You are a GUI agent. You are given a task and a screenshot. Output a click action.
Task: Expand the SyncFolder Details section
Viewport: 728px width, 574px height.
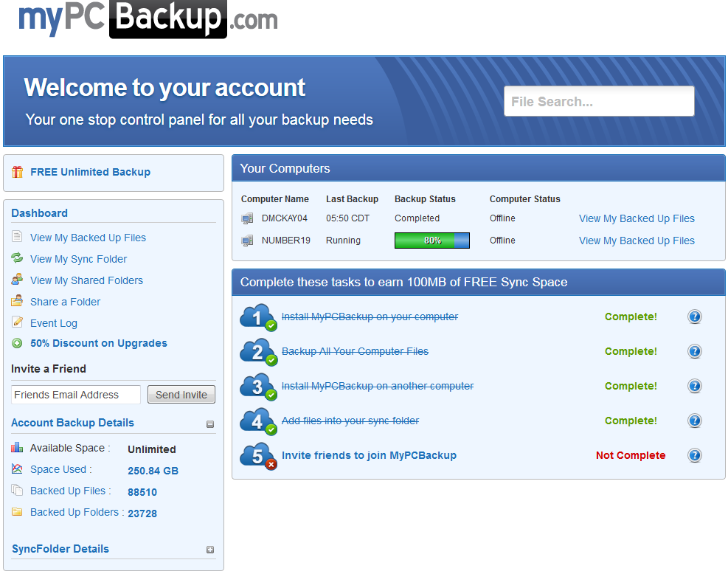coord(210,550)
